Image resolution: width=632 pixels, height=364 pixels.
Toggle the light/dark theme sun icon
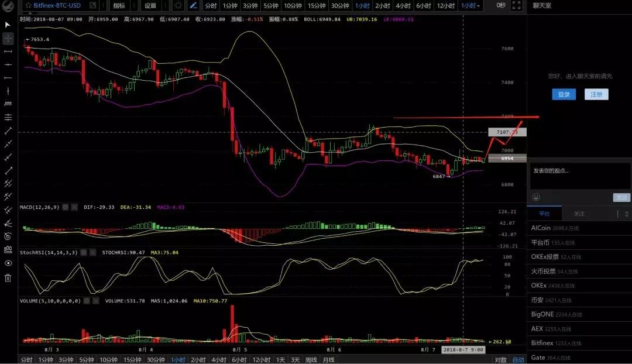[x=178, y=6]
